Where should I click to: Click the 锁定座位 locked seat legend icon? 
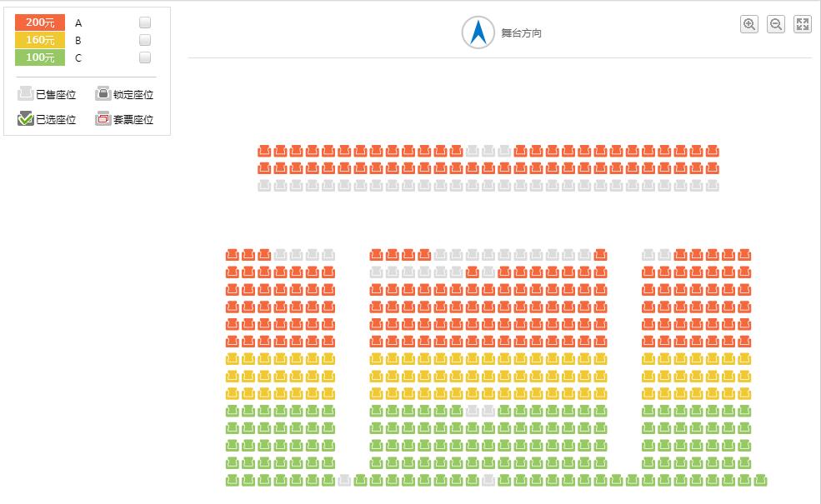(x=103, y=94)
